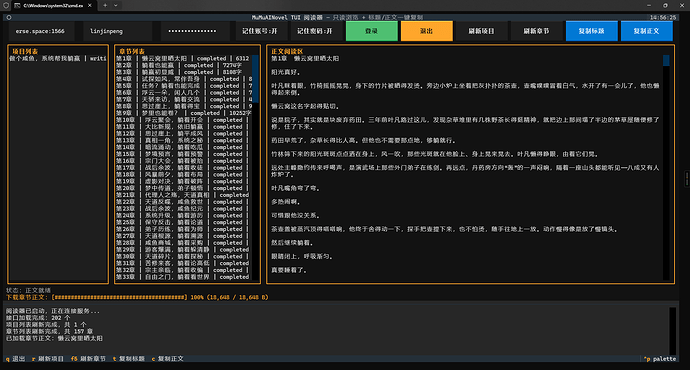Click the 刷新项目 button

[481, 31]
